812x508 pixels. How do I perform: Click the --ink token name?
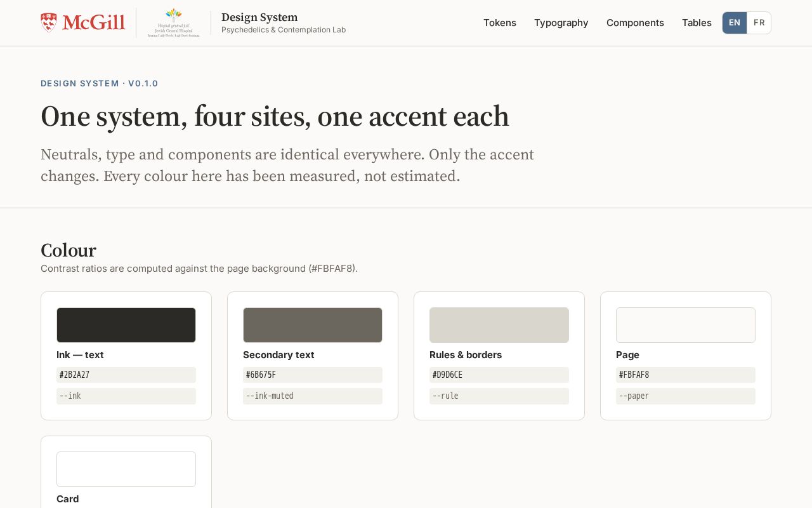click(x=126, y=396)
